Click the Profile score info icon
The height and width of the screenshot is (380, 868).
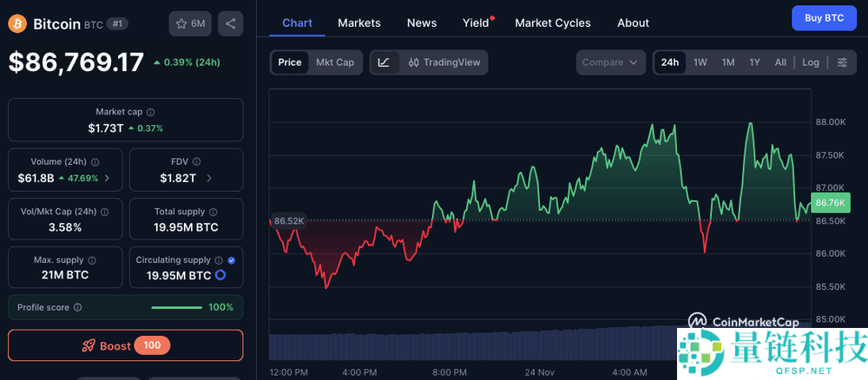coord(78,307)
